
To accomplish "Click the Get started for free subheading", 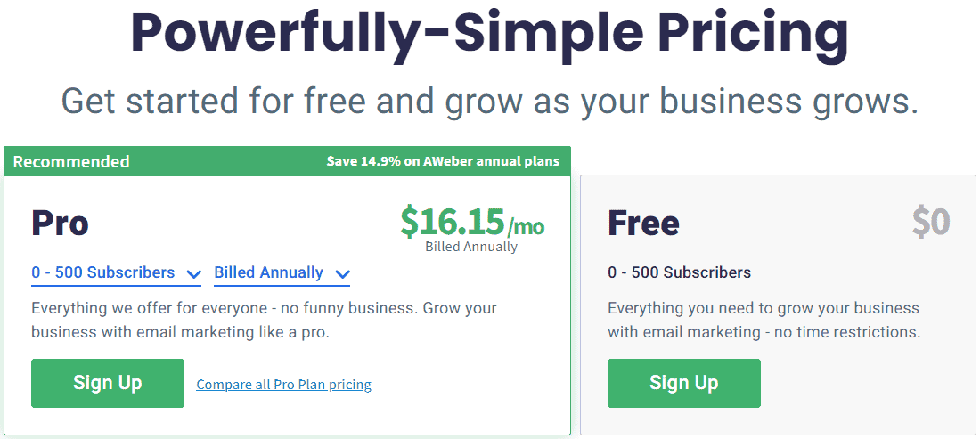I will click(489, 100).
